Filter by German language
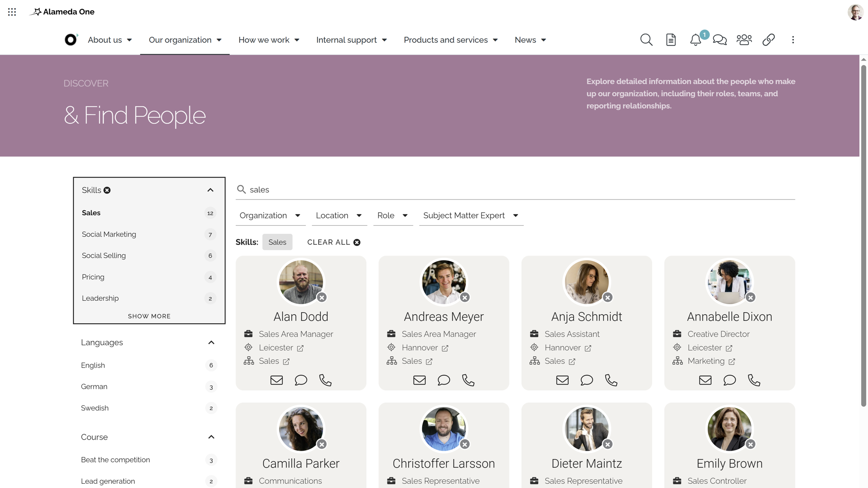The width and height of the screenshot is (868, 488). 149,387
